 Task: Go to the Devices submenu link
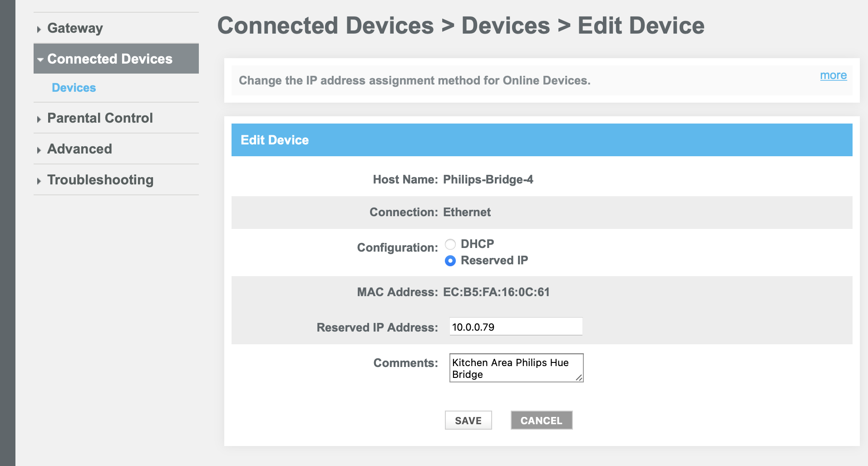tap(74, 88)
